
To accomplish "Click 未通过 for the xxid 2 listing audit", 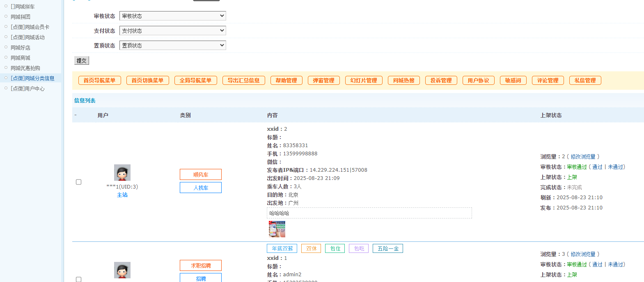I will [x=615, y=167].
